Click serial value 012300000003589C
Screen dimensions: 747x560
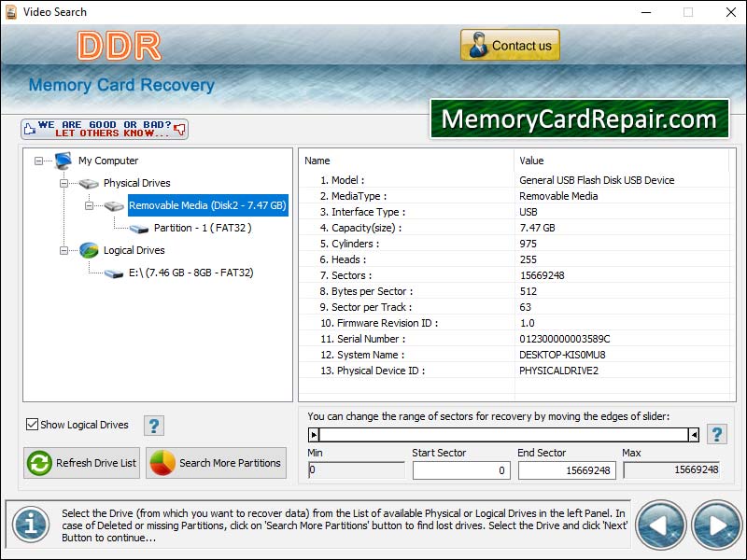(565, 339)
